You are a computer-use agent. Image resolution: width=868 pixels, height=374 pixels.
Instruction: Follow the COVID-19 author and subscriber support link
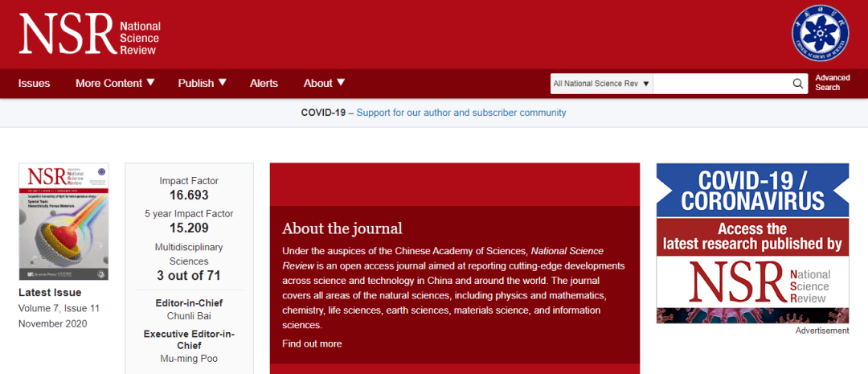(461, 113)
